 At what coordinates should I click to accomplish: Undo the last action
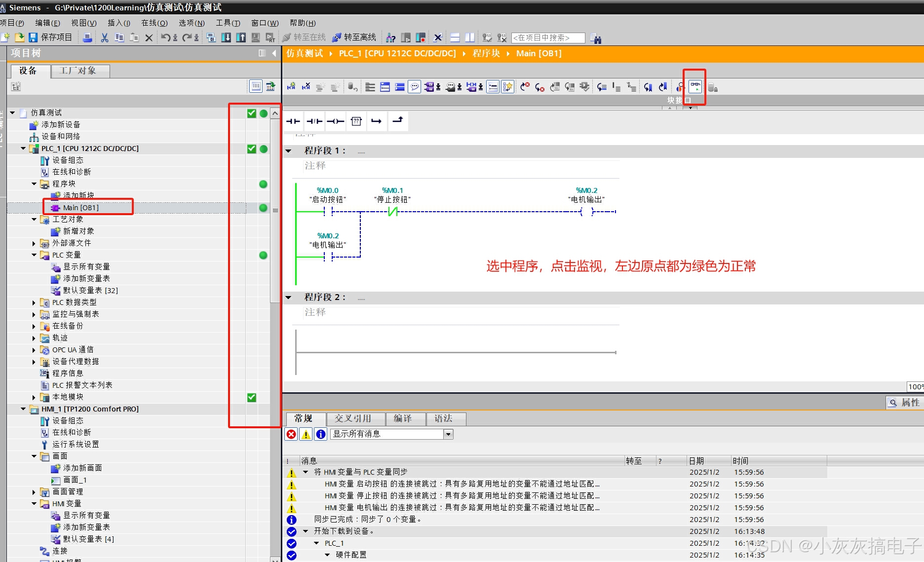166,37
